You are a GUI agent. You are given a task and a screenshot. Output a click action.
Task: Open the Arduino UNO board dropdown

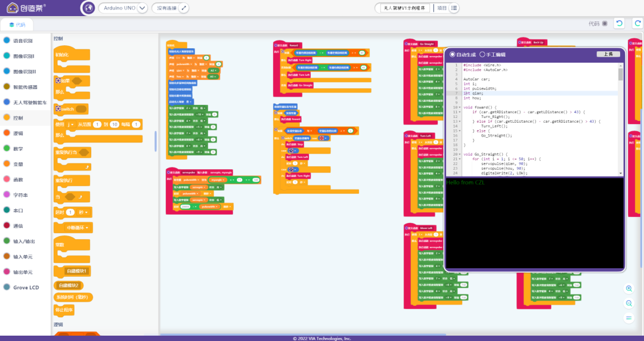[142, 8]
